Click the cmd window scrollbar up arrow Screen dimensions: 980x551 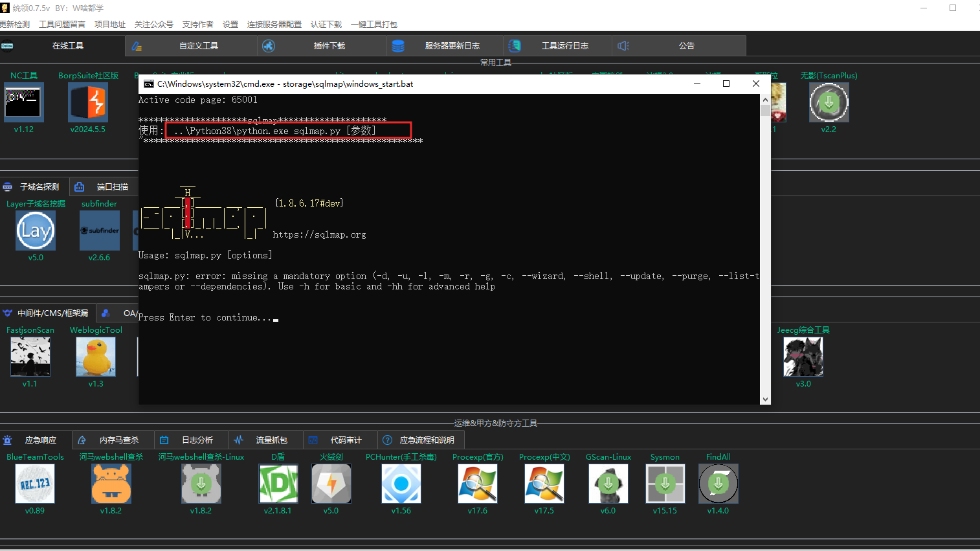764,99
